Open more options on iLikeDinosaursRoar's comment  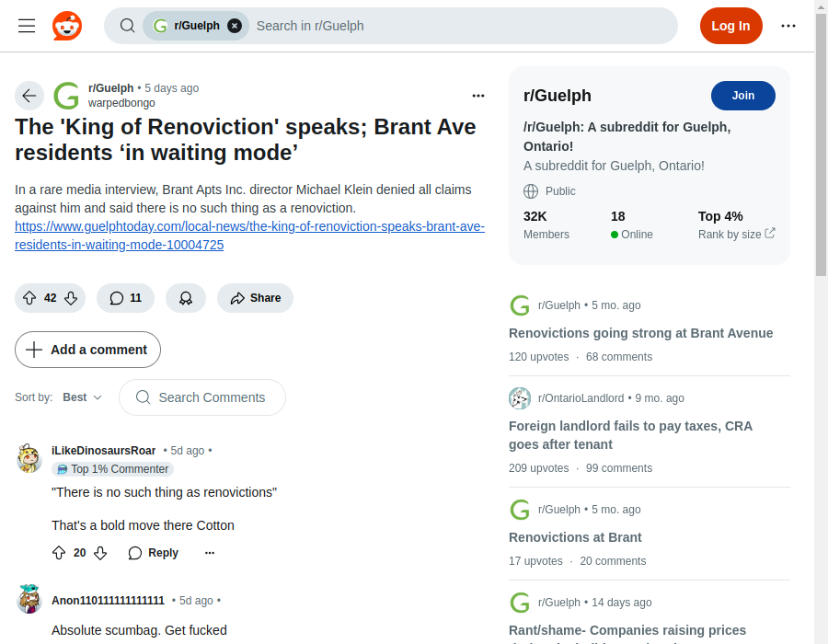[x=210, y=553]
